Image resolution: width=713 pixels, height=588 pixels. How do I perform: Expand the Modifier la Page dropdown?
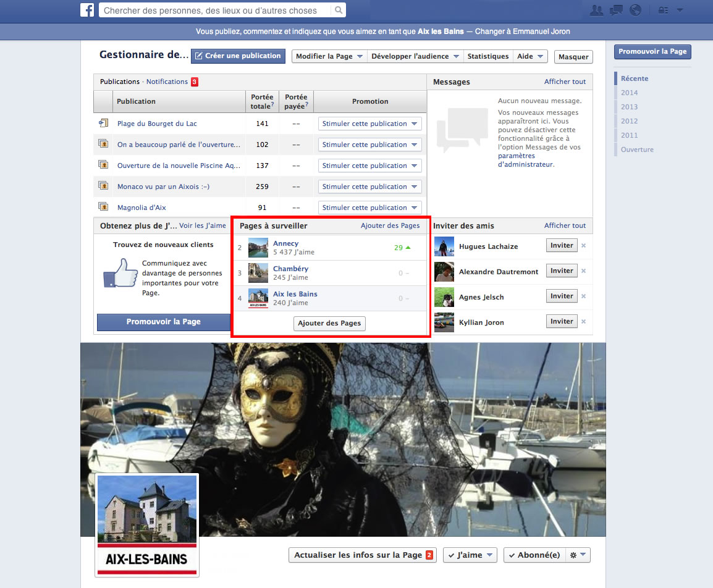click(x=329, y=56)
